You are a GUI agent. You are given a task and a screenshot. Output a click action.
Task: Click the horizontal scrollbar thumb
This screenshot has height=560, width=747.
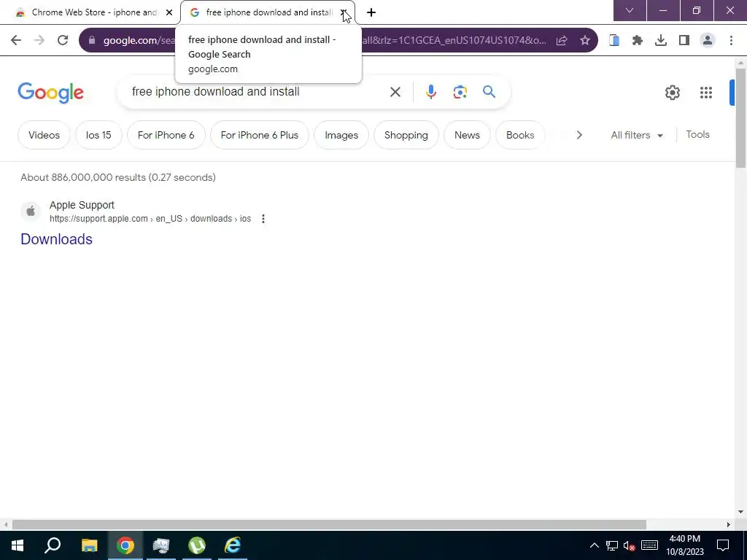tap(329, 524)
